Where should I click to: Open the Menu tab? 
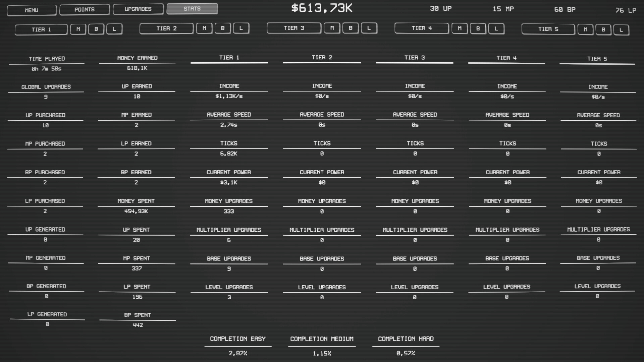tap(32, 10)
